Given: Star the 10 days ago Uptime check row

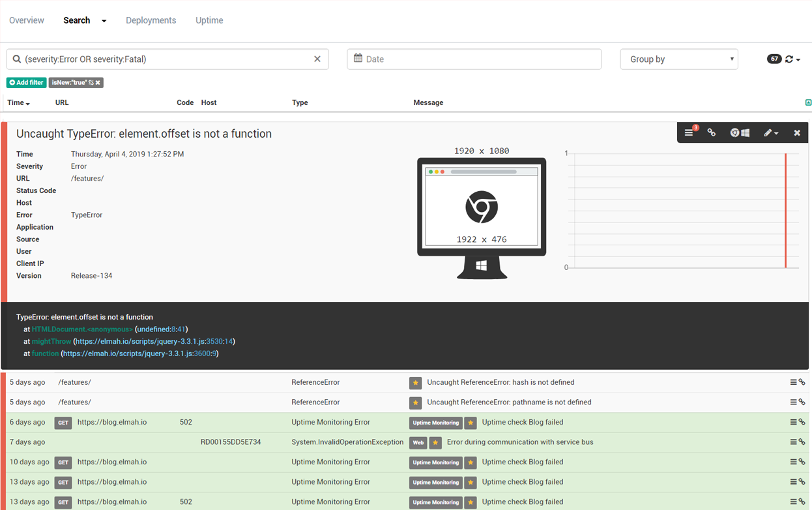Looking at the screenshot, I should pos(471,462).
